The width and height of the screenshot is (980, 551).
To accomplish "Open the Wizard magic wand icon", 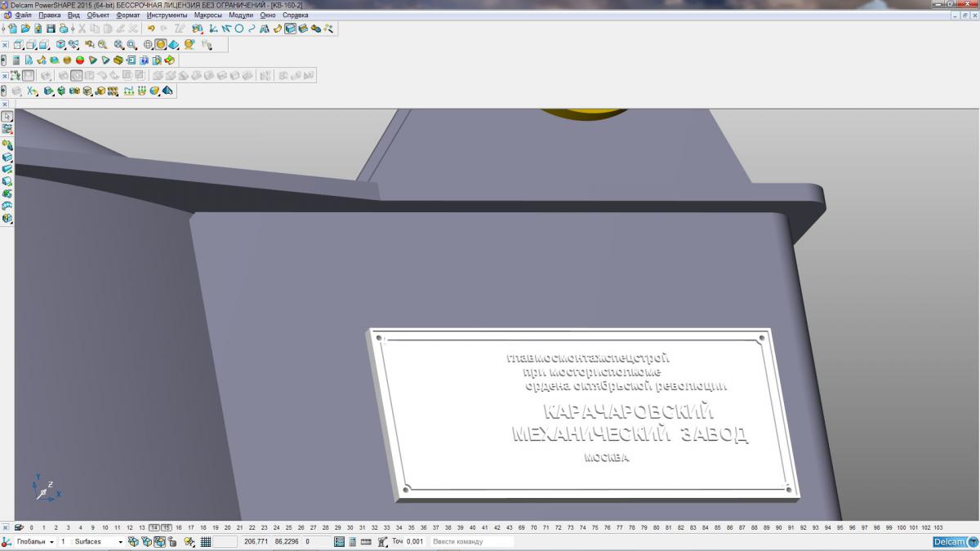I will (328, 29).
